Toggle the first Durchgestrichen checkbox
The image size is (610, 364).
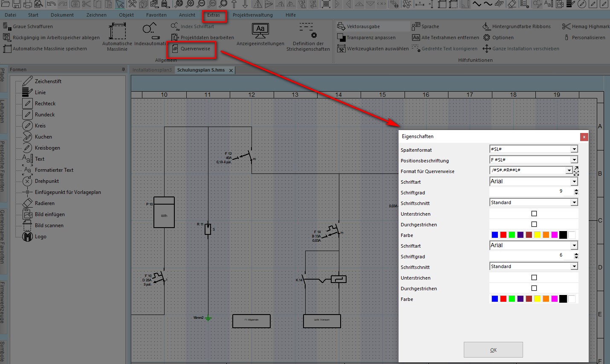[x=534, y=224]
